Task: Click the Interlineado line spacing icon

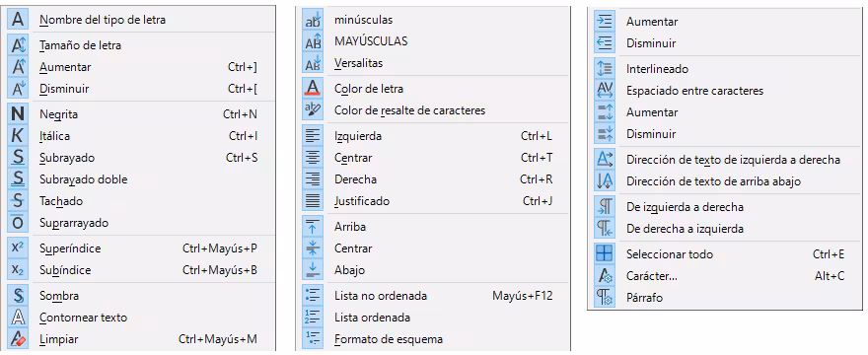Action: tap(605, 69)
